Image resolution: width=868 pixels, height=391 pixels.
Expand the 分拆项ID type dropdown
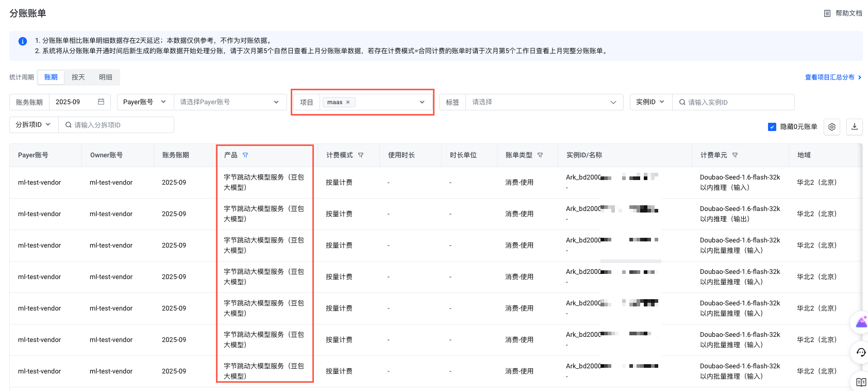pyautogui.click(x=34, y=125)
